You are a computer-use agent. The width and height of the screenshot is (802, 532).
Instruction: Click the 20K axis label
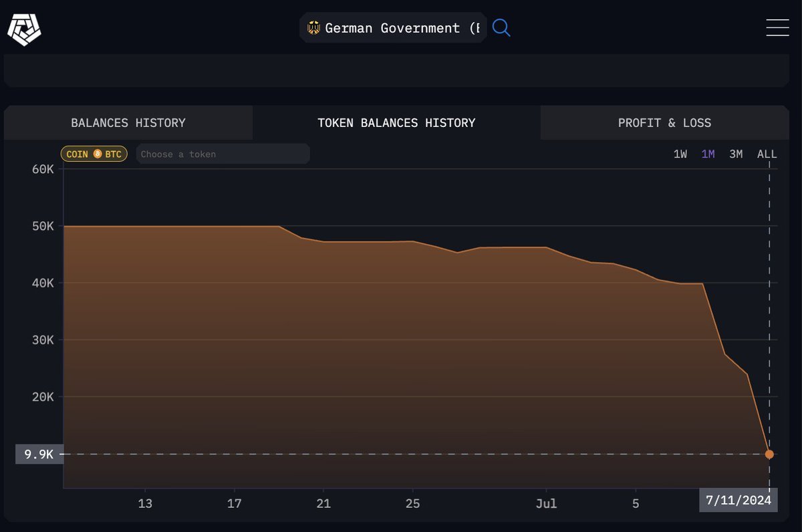pos(43,396)
